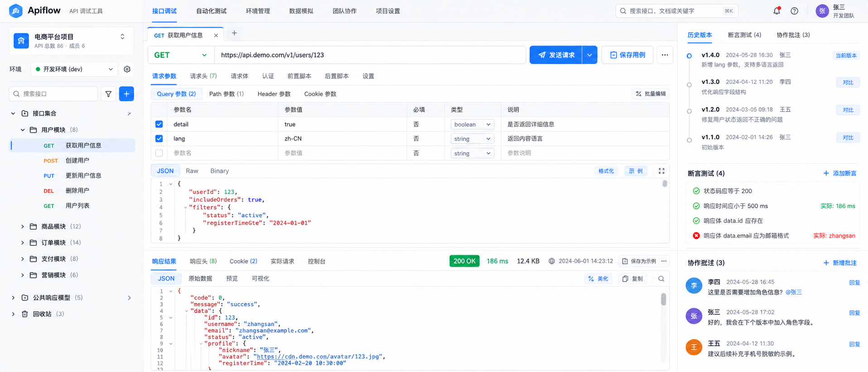Uncheck the detail parameter checkbox
The image size is (868, 372).
[159, 124]
